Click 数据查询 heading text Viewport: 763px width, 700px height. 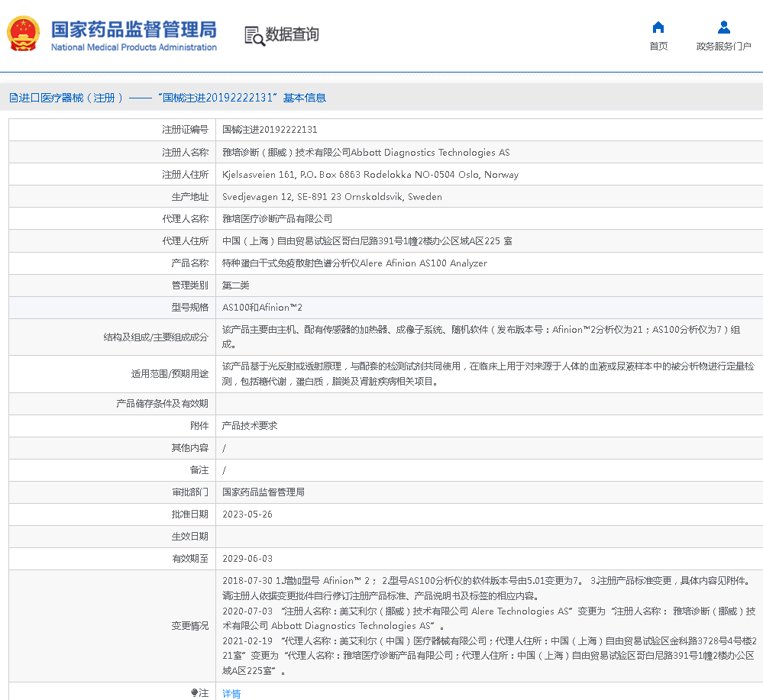click(x=292, y=34)
